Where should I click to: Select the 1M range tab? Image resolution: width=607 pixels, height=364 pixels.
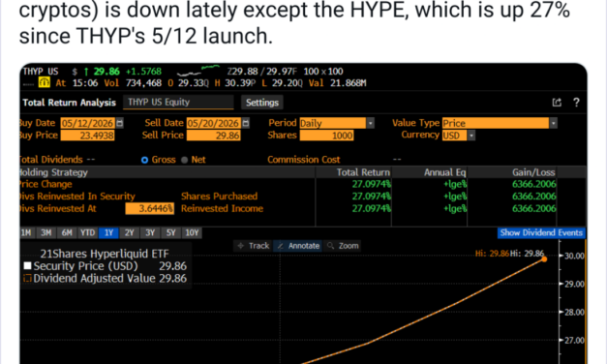26,232
